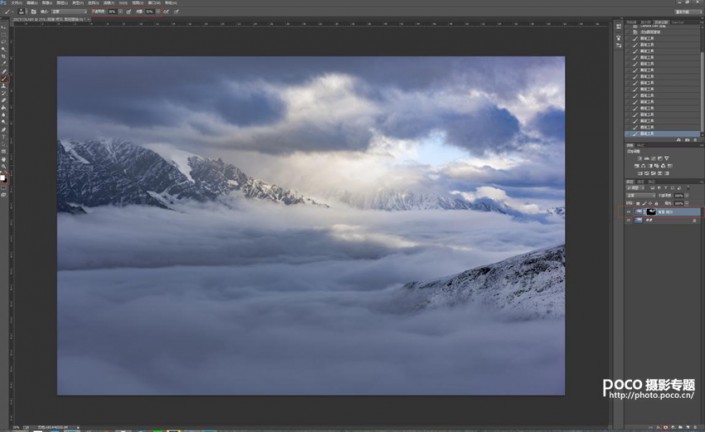Click the Quick Mask mode icon
The height and width of the screenshot is (432, 705).
point(4,189)
